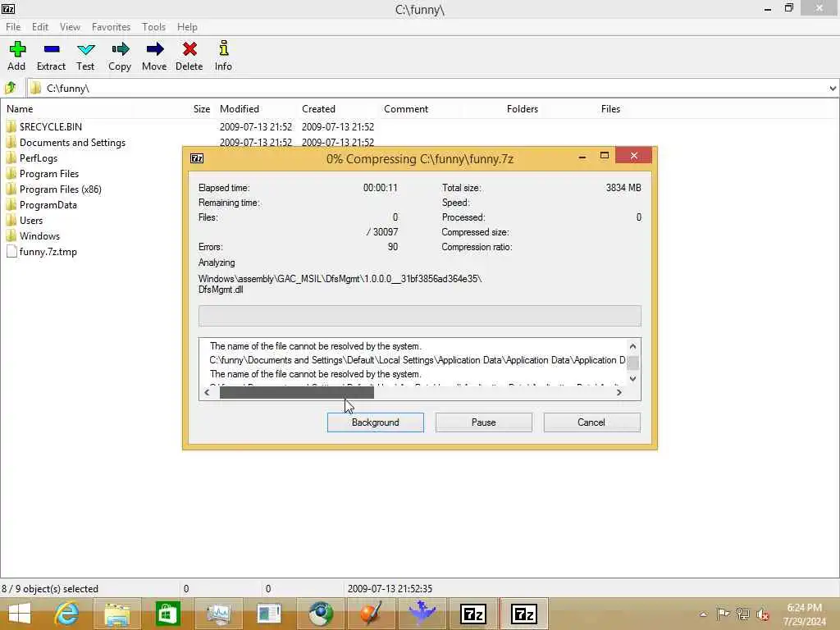
Task: Cancel the compression dialog
Action: (591, 422)
